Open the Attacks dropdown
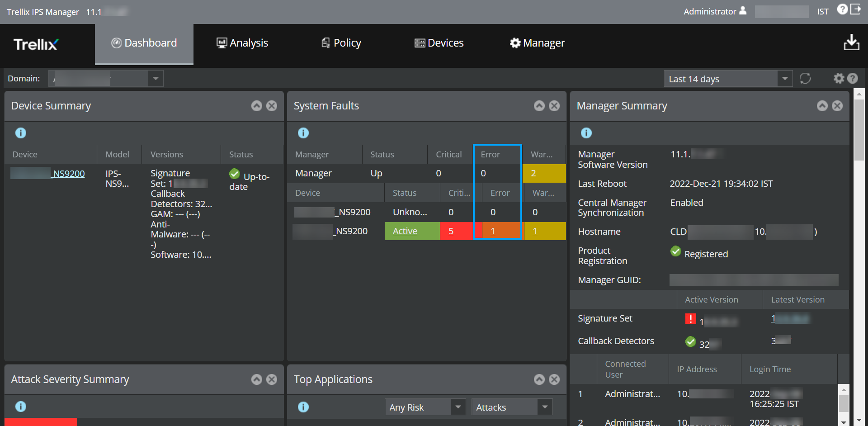 point(545,407)
